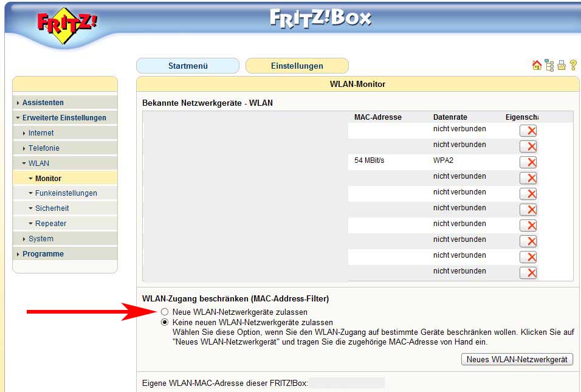Delete the second listed device via red X
The width and height of the screenshot is (581, 392).
pos(528,146)
